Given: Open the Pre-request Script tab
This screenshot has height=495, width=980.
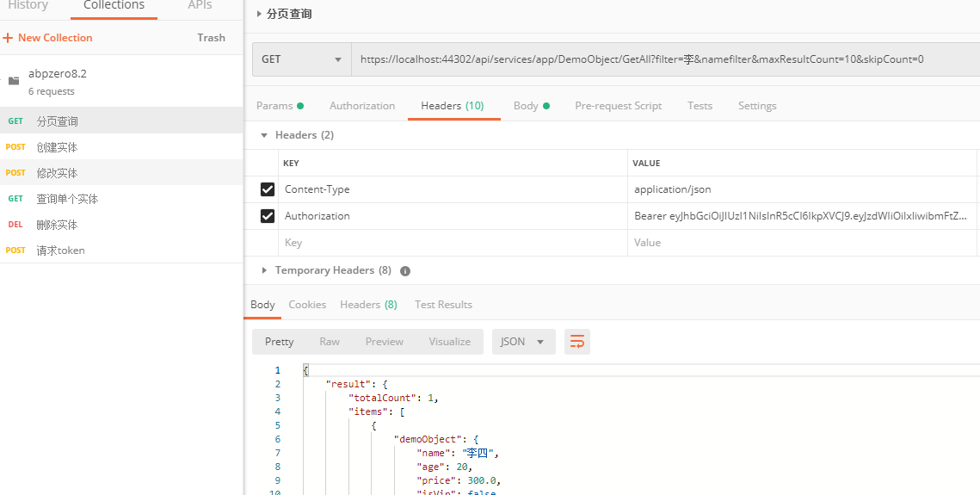Looking at the screenshot, I should click(618, 106).
